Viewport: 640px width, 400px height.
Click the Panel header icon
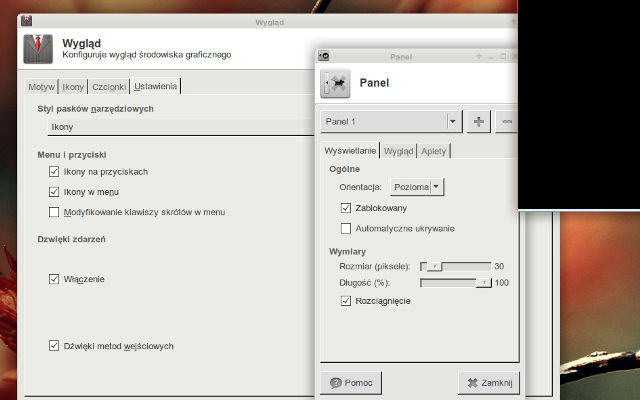[x=336, y=84]
